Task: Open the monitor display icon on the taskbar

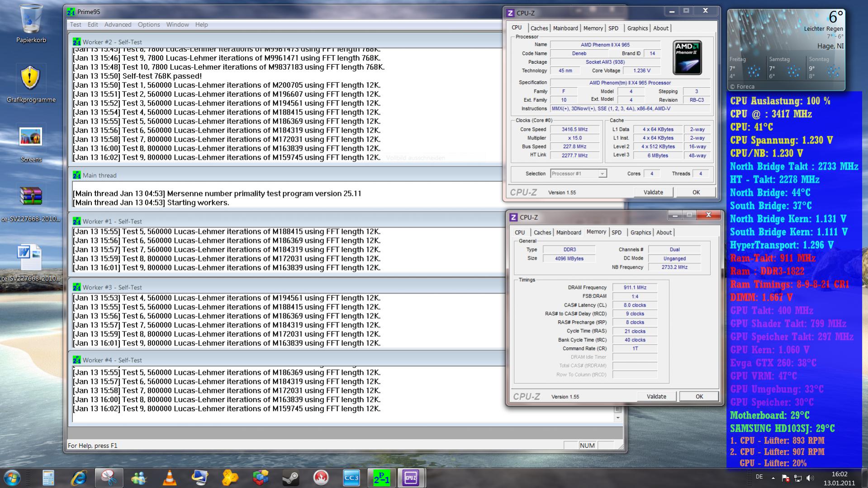Action: click(x=200, y=478)
